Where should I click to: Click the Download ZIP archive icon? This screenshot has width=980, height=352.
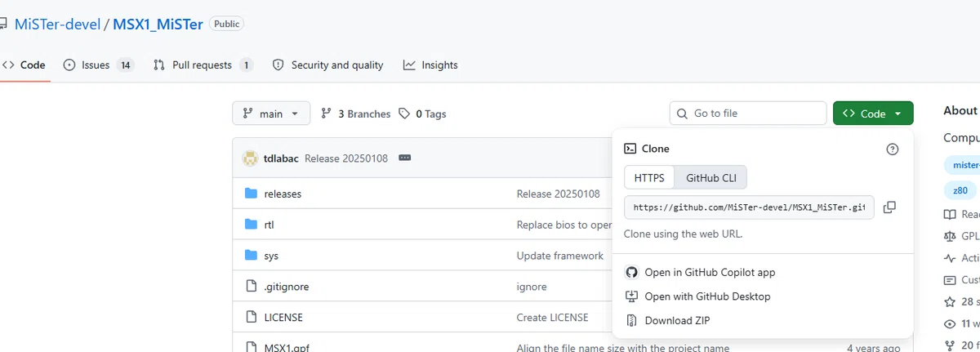[631, 320]
